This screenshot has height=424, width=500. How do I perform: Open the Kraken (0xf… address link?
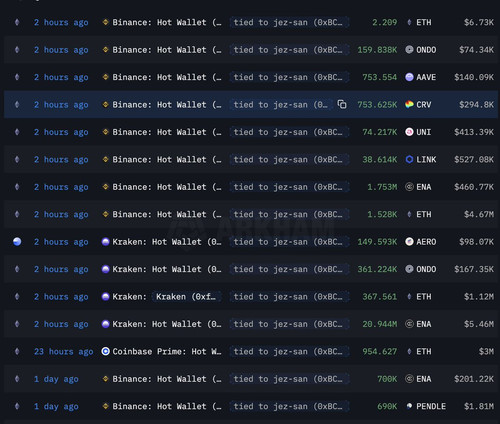186,297
